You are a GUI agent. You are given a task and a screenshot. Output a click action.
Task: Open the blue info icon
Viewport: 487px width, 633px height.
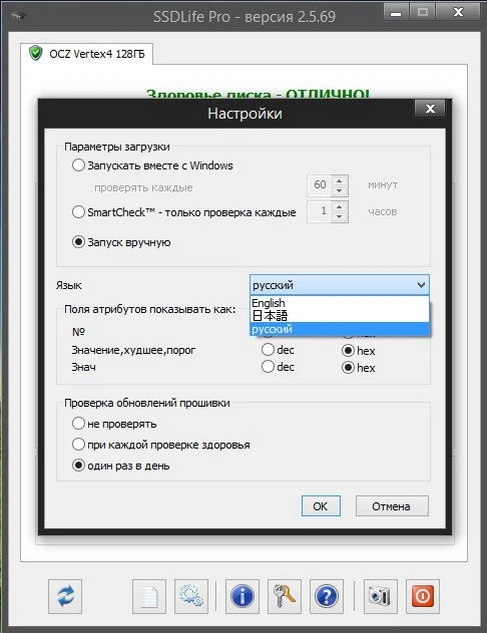(x=242, y=596)
